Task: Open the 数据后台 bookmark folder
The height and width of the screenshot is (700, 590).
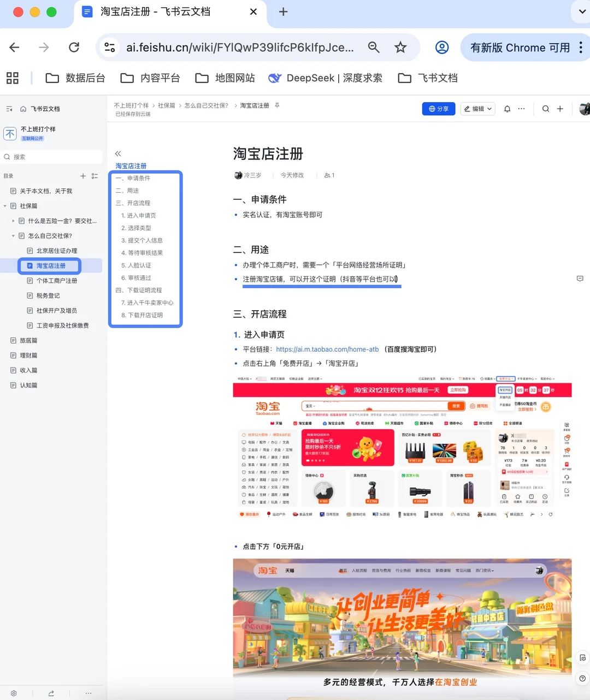Action: point(75,78)
